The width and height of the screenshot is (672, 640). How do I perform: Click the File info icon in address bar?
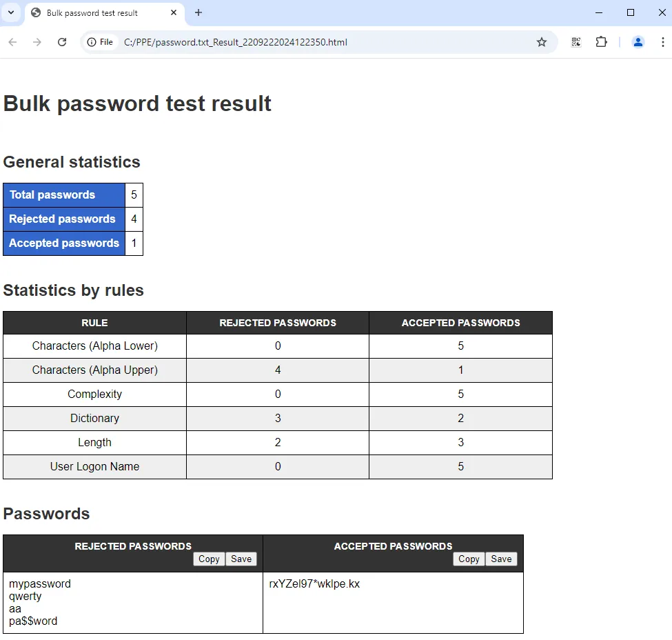click(101, 42)
